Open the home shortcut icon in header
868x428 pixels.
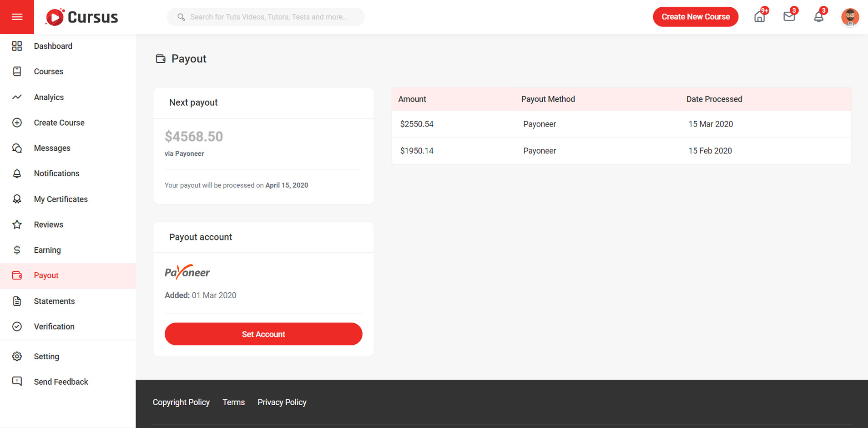(759, 17)
